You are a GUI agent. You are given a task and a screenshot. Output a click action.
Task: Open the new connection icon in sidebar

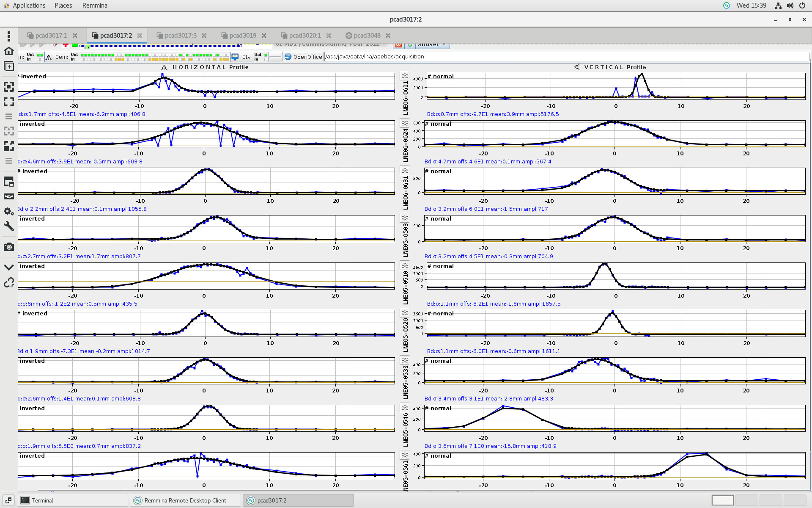click(8, 66)
